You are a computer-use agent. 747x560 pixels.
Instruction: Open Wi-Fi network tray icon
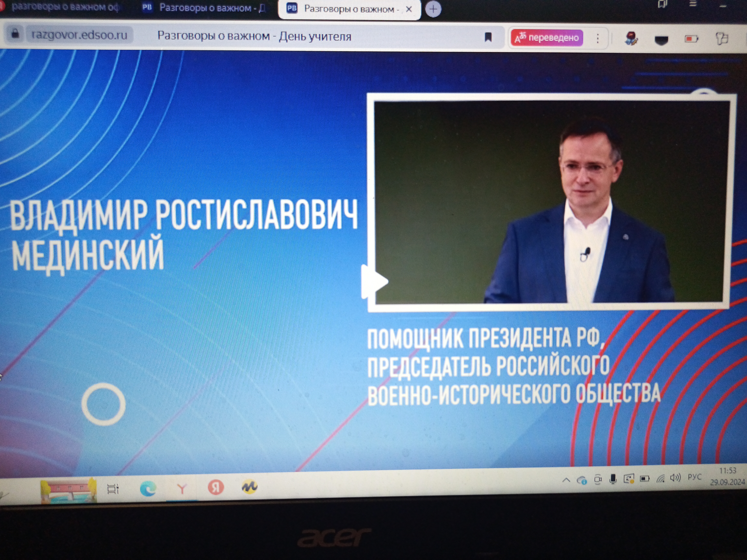click(x=661, y=478)
